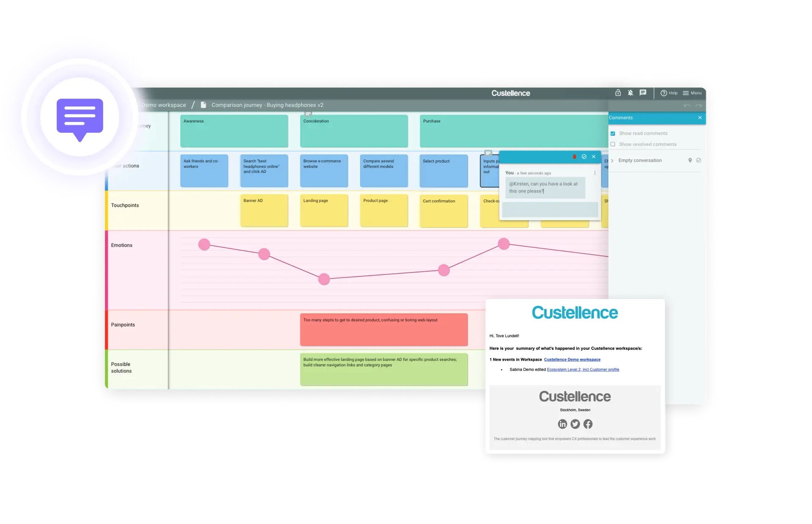This screenshot has width=812, height=524.
Task: Open comments via top bar chat icon
Action: [643, 93]
